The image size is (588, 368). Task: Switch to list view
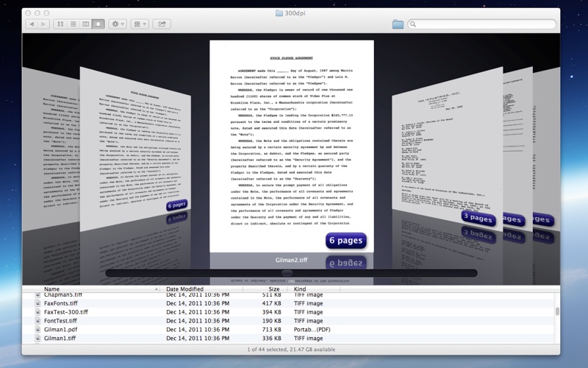tap(73, 24)
